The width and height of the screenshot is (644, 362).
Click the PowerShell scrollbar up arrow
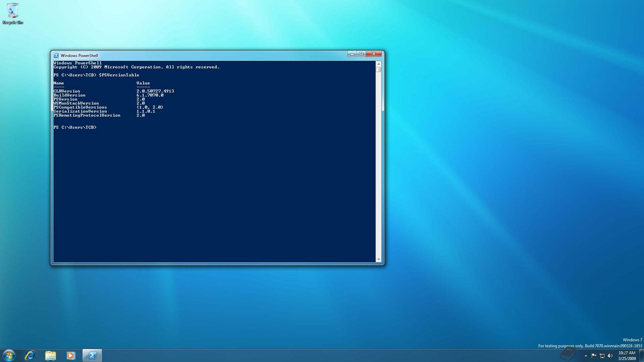tap(379, 64)
